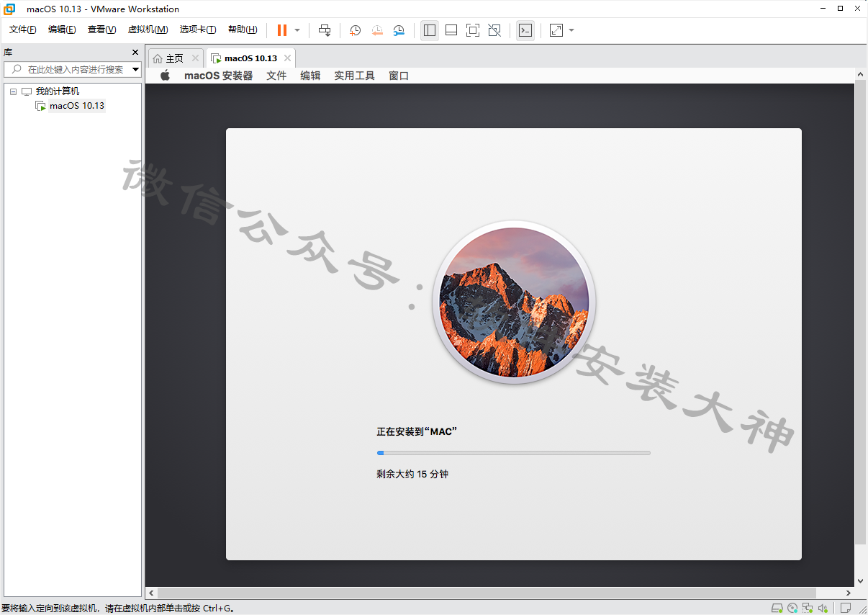Open the power options dropdown beside pause

(x=297, y=30)
